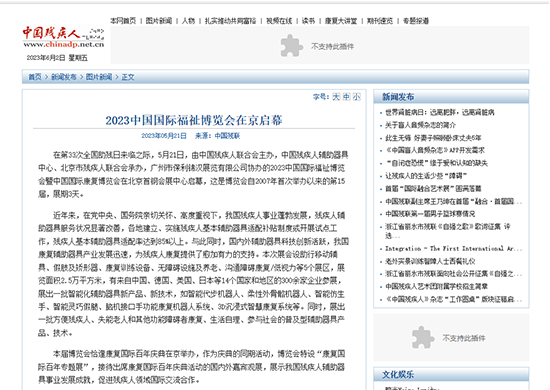550x390 pixels.
Task: Click the puzzle-piece plugin icon in the sidebar
Action: [423, 337]
